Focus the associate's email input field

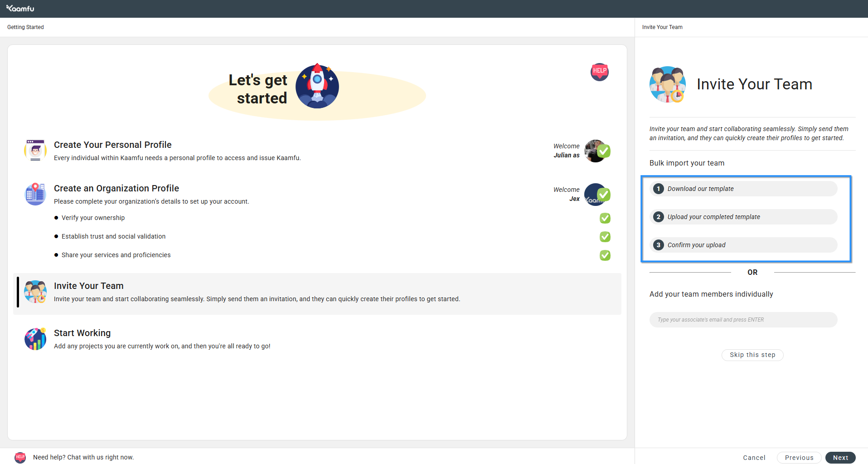tap(743, 320)
